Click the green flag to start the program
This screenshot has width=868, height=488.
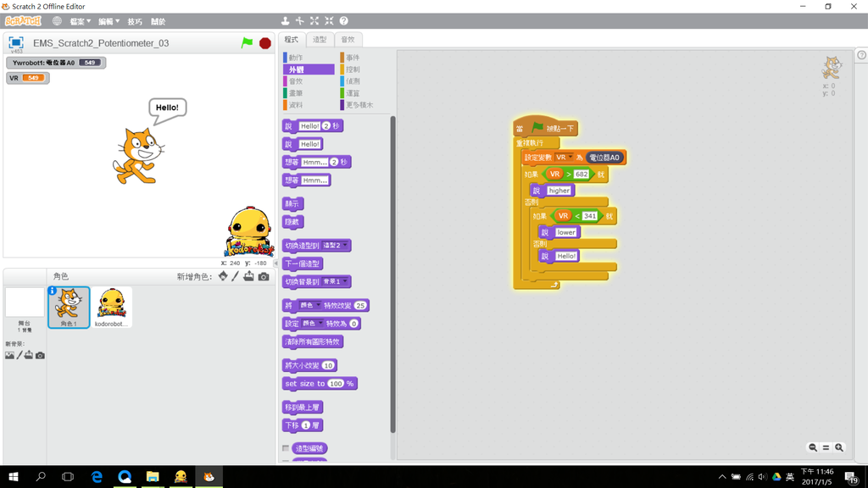pyautogui.click(x=247, y=42)
